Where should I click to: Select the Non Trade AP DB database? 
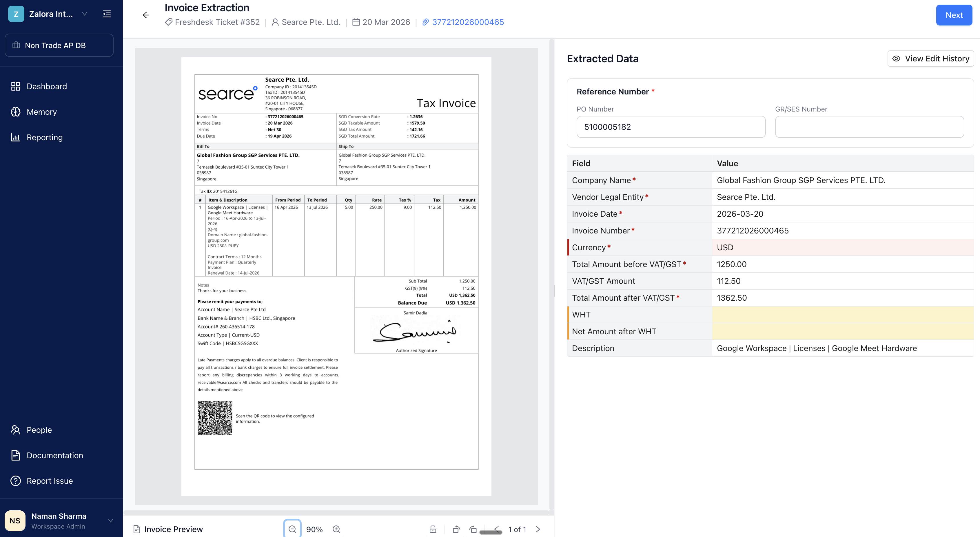pyautogui.click(x=59, y=45)
